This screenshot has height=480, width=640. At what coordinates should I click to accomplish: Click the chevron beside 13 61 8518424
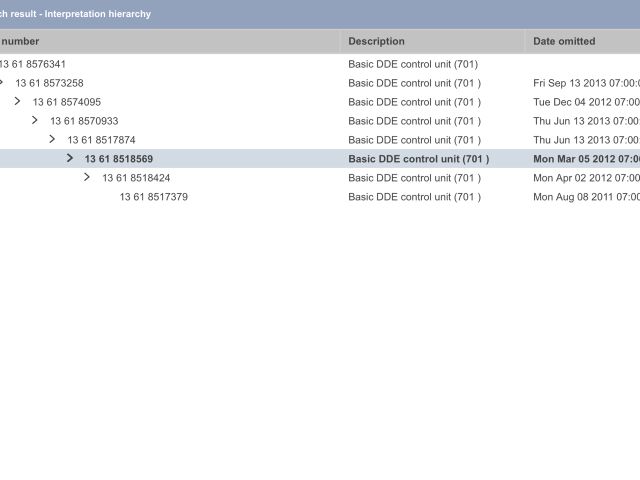click(87, 177)
